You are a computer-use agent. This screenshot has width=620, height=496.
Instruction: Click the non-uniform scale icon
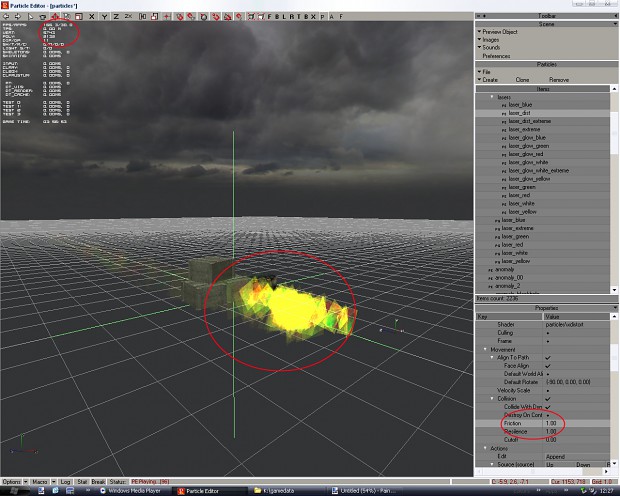click(155, 17)
